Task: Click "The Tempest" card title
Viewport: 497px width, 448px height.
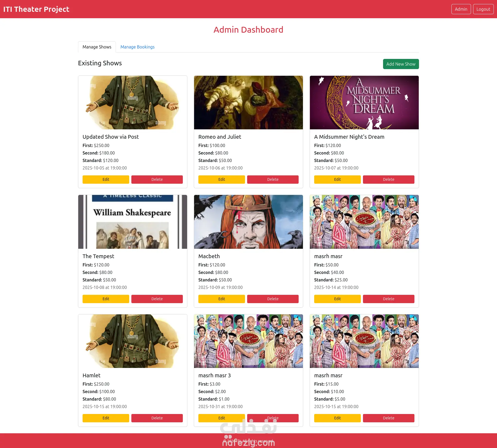Action: [x=98, y=256]
